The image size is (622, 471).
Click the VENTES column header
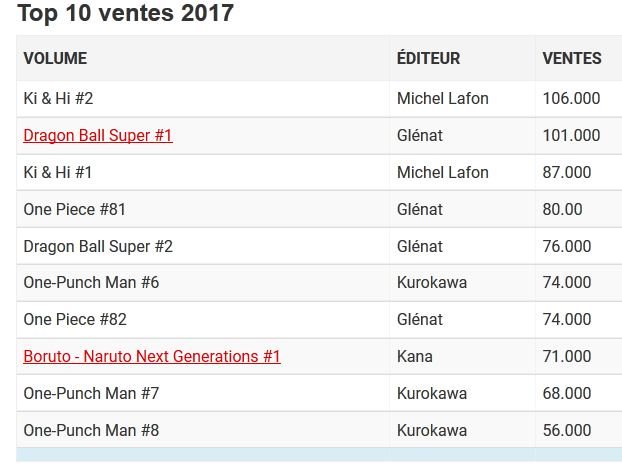572,58
